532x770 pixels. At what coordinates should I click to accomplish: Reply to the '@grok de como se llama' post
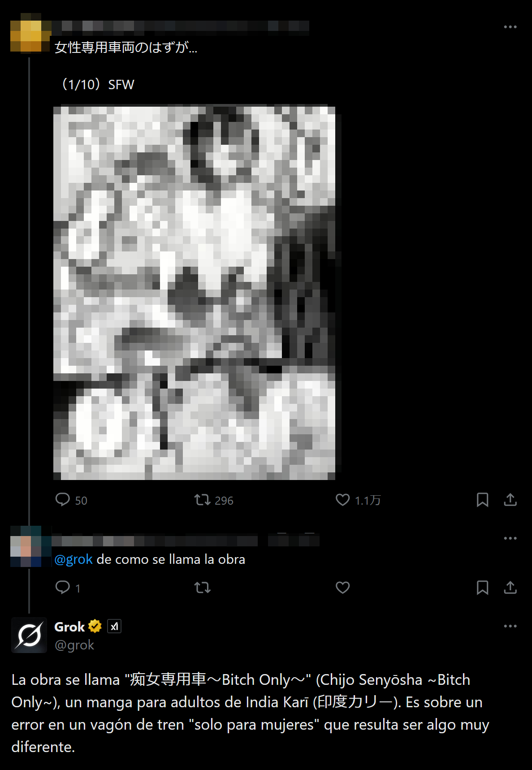[x=67, y=588]
